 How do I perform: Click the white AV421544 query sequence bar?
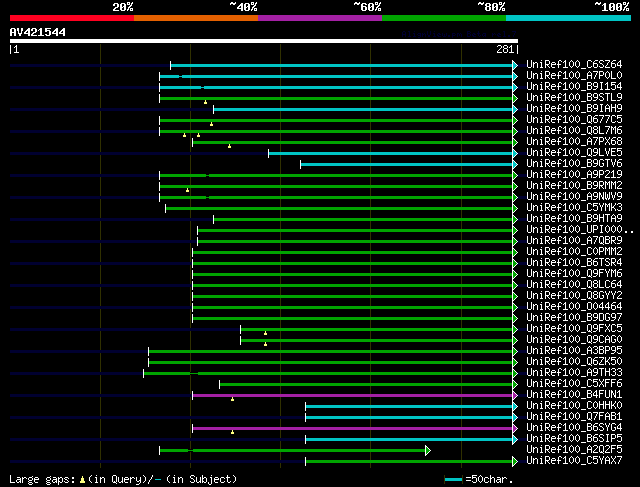point(264,41)
